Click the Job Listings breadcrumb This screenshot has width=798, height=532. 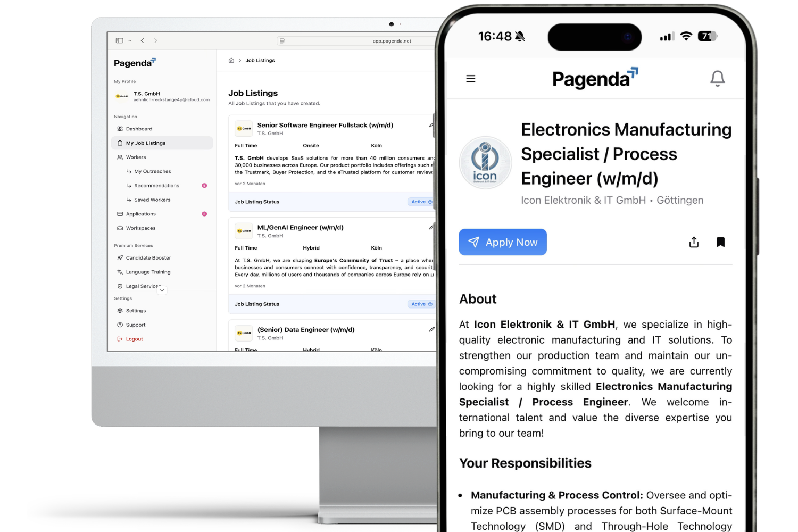pyautogui.click(x=260, y=61)
